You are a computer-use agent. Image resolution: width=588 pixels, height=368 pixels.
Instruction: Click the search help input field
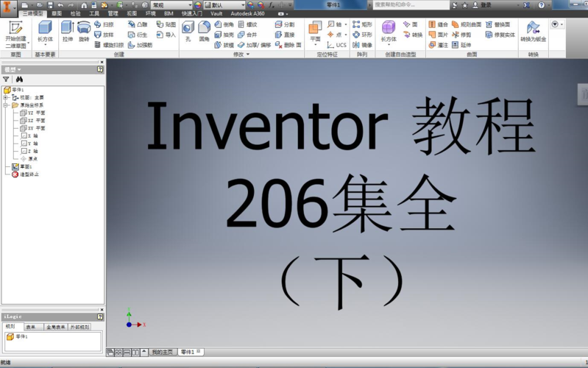coord(410,5)
